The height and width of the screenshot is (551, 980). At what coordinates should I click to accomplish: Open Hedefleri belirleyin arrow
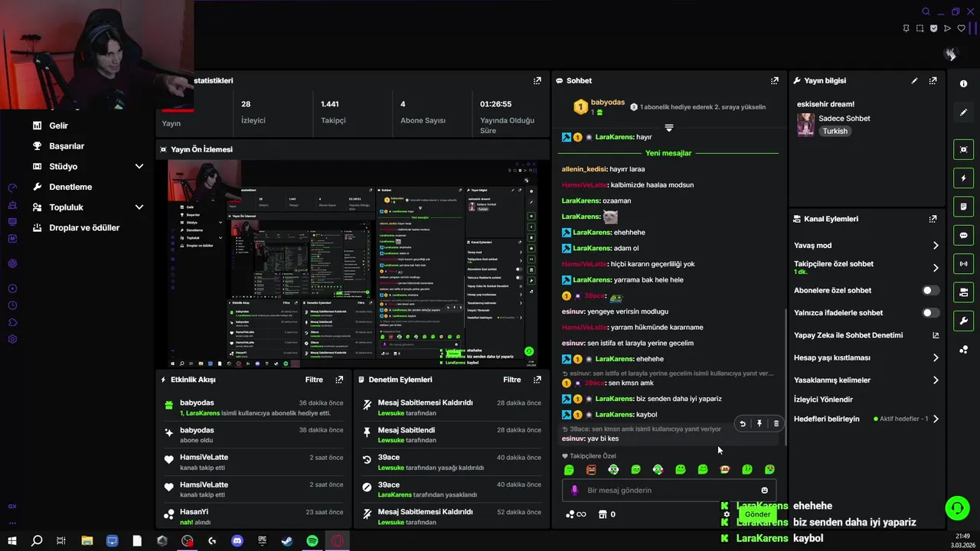pyautogui.click(x=936, y=419)
